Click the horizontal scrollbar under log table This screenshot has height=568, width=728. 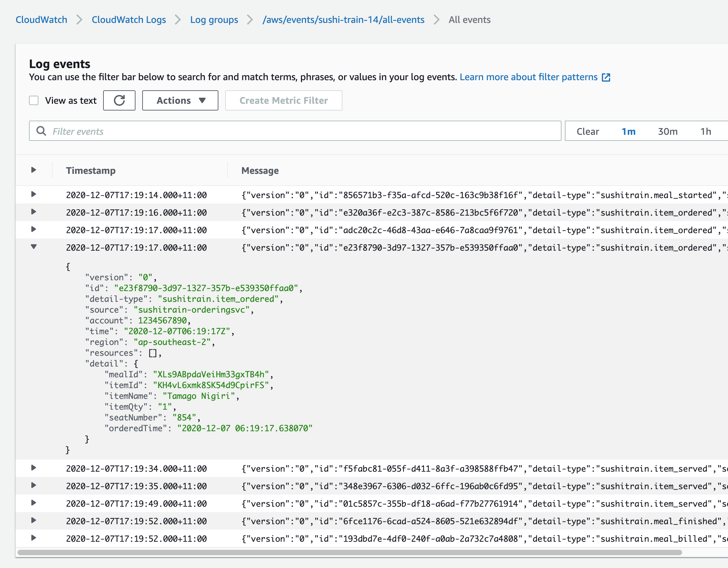[x=350, y=553]
